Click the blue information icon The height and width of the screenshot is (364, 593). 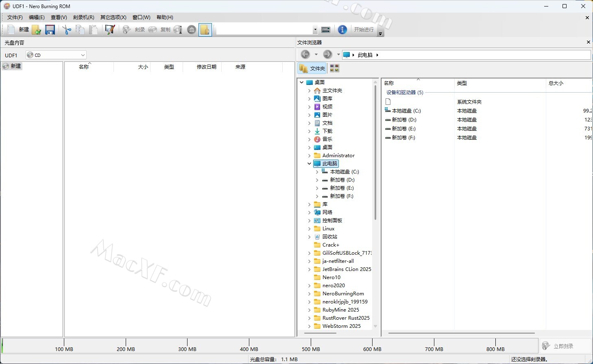click(x=342, y=30)
